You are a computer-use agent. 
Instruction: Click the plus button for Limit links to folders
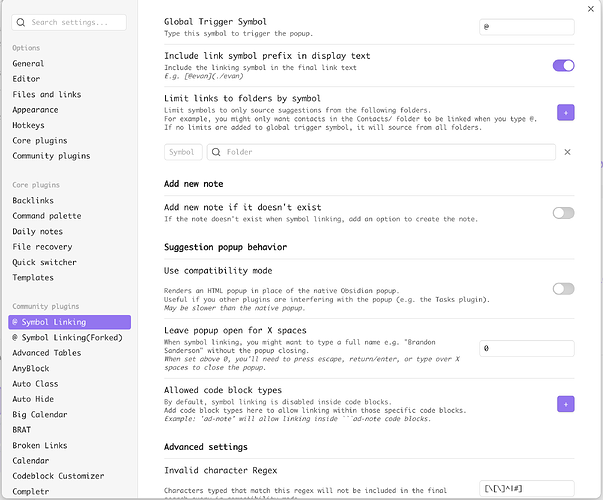click(x=565, y=113)
